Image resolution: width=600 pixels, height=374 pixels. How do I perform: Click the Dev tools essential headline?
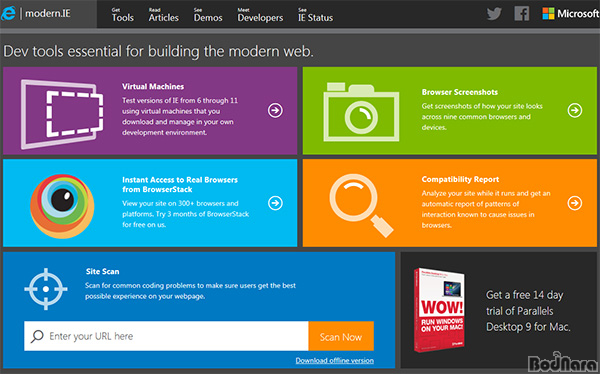(158, 52)
